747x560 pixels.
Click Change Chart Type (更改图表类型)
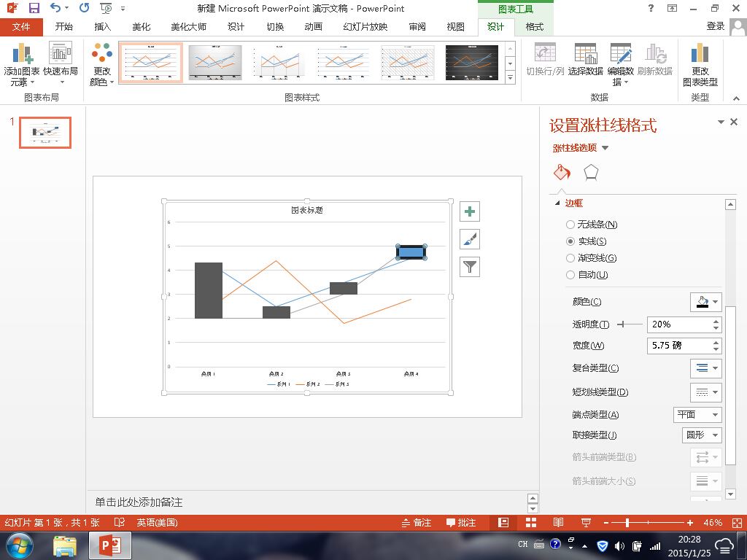700,64
